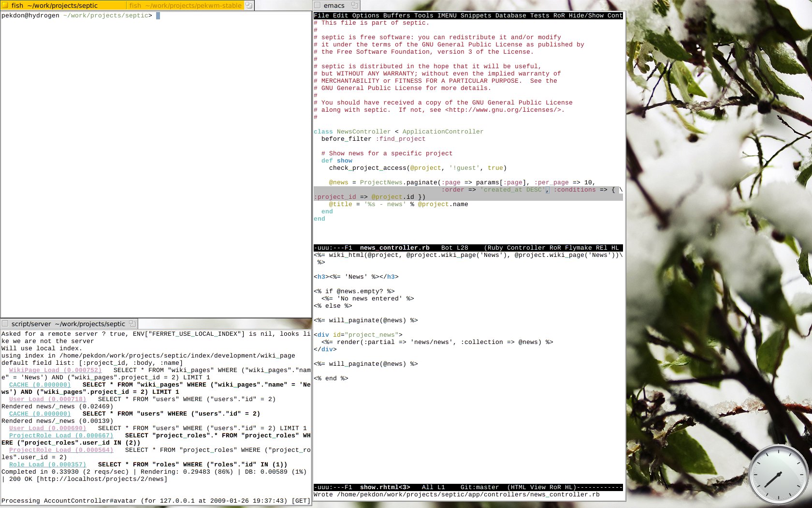Screen dimensions: 812x508
Task: Switch to the fish ~/work/projects/septic tab
Action: click(64, 5)
